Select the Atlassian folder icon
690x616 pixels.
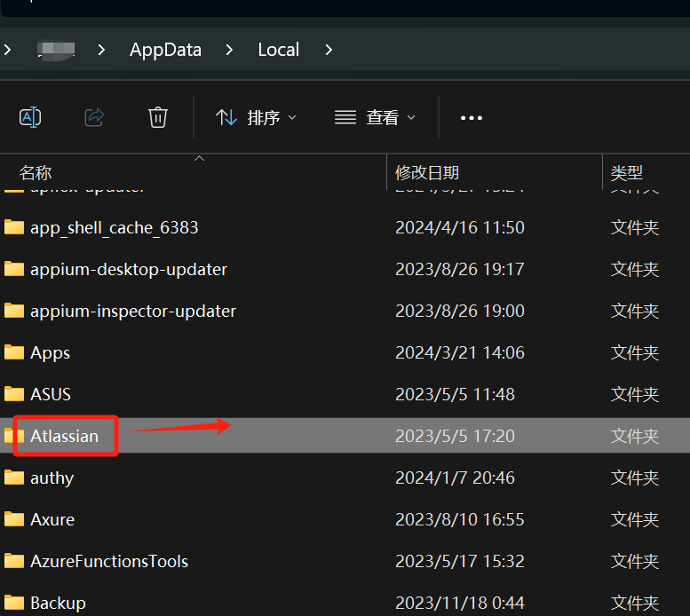pyautogui.click(x=14, y=436)
